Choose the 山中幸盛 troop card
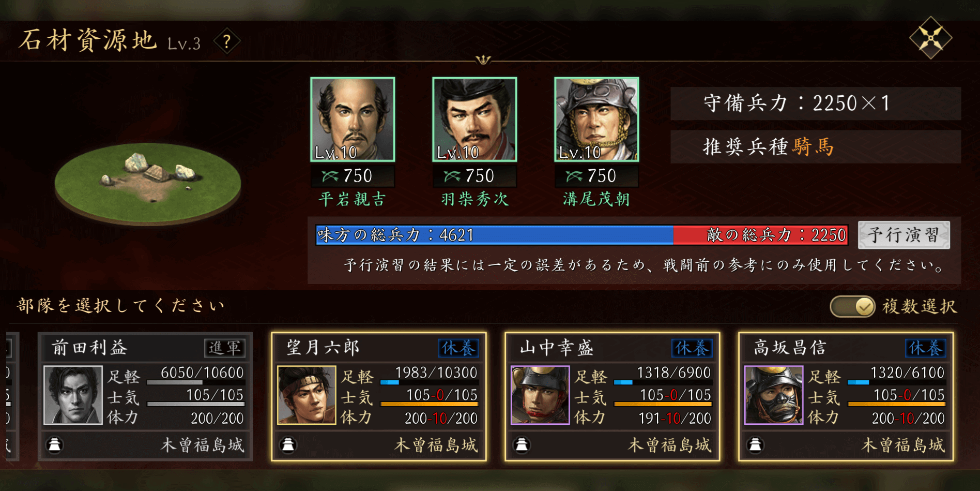 click(612, 397)
